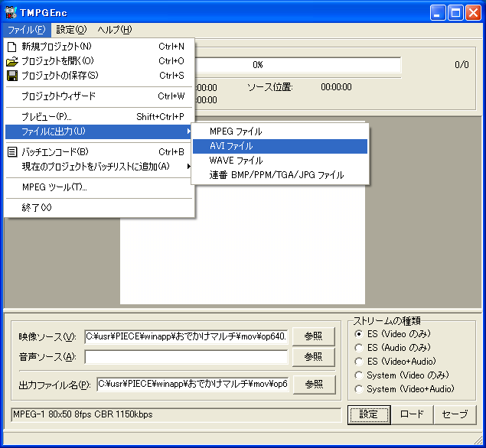The width and height of the screenshot is (486, 448).
Task: Output to 連番 BMP/PPM/TGA/JPG ファイル
Action: point(280,175)
